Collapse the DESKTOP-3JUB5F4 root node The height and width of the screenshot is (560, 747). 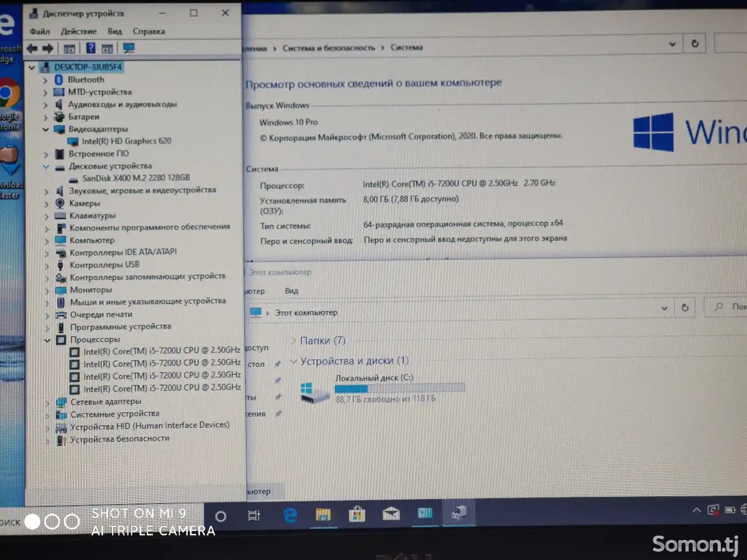click(32, 68)
